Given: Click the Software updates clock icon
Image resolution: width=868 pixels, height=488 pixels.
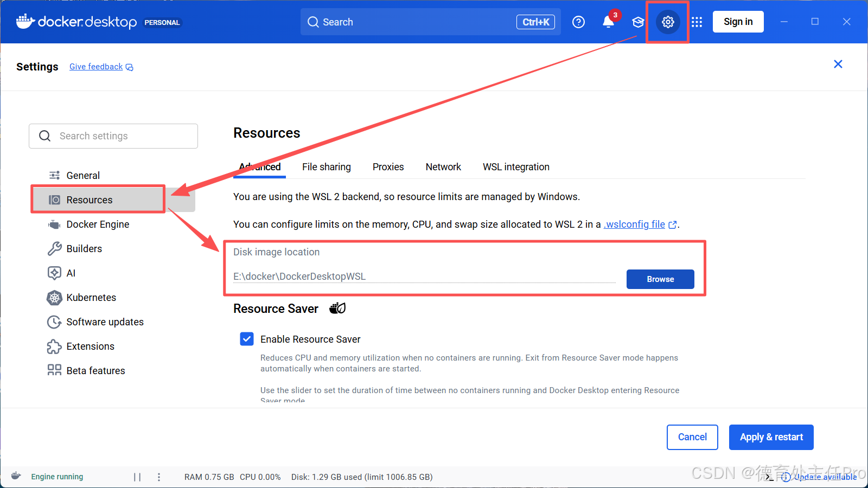Looking at the screenshot, I should tap(54, 322).
